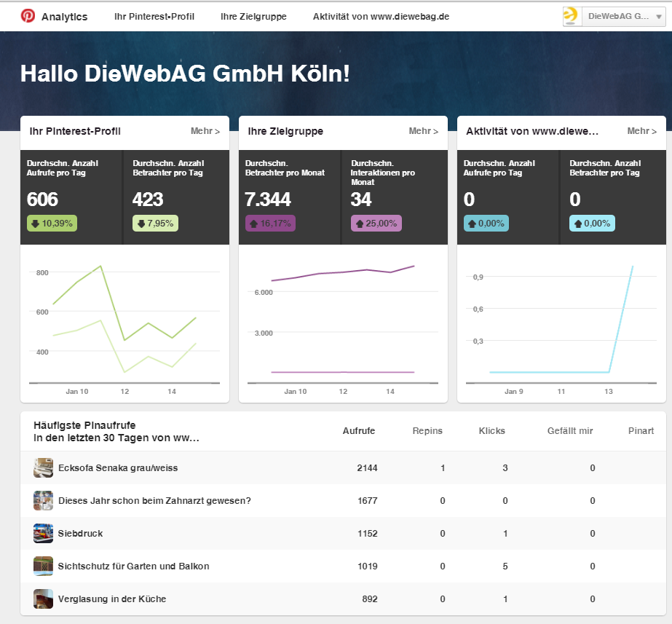Open the Ihre Zielgruppe menu item
The width and height of the screenshot is (672, 624).
pyautogui.click(x=253, y=17)
